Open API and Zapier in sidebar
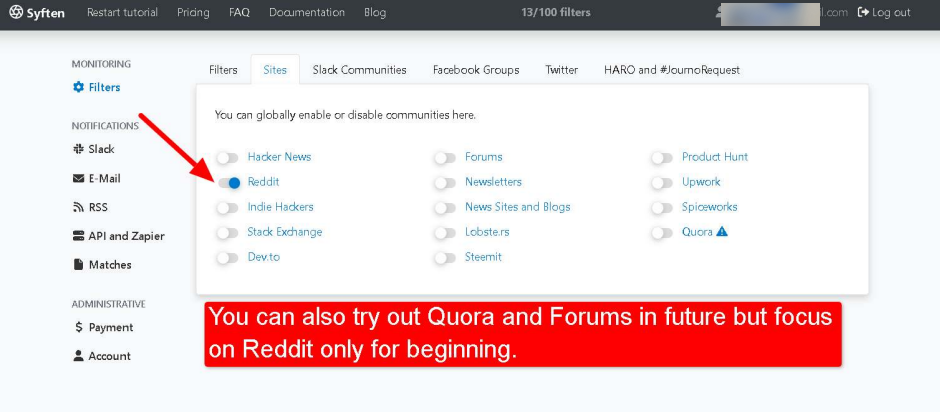Image resolution: width=940 pixels, height=412 pixels. (x=119, y=236)
